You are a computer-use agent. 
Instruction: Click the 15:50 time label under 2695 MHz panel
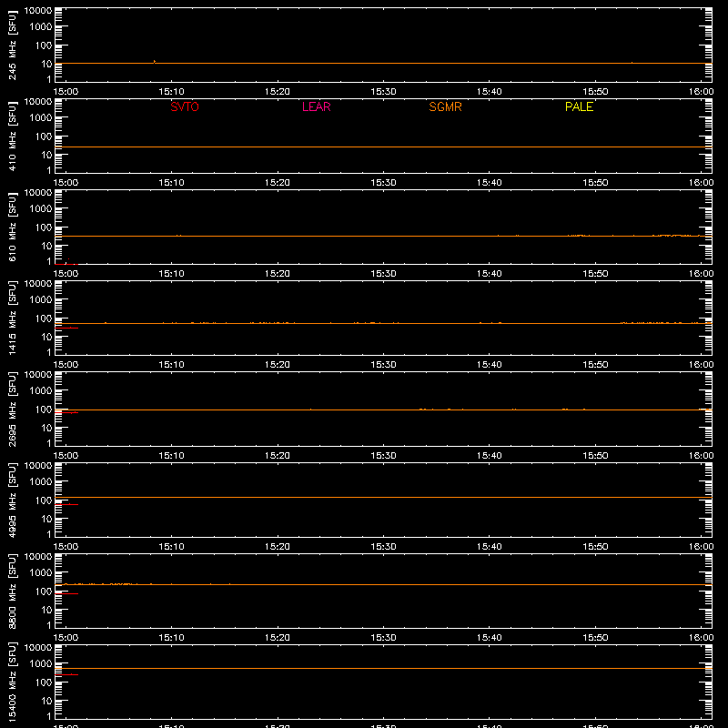tap(595, 456)
